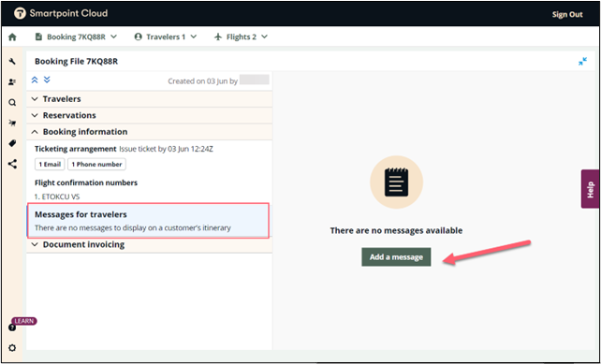Viewport: 601px width, 364px height.
Task: Open the wrench tools icon in sidebar
Action: pyautogui.click(x=12, y=61)
